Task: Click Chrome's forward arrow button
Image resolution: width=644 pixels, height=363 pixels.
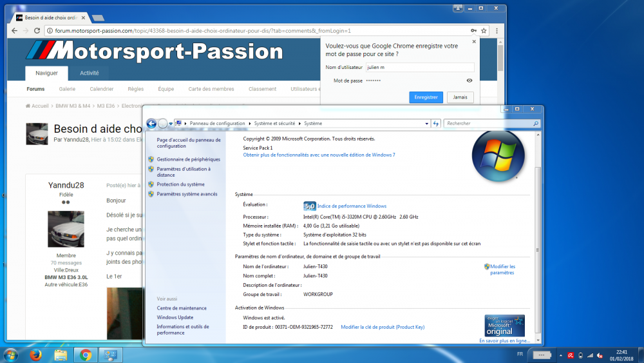Action: point(26,31)
